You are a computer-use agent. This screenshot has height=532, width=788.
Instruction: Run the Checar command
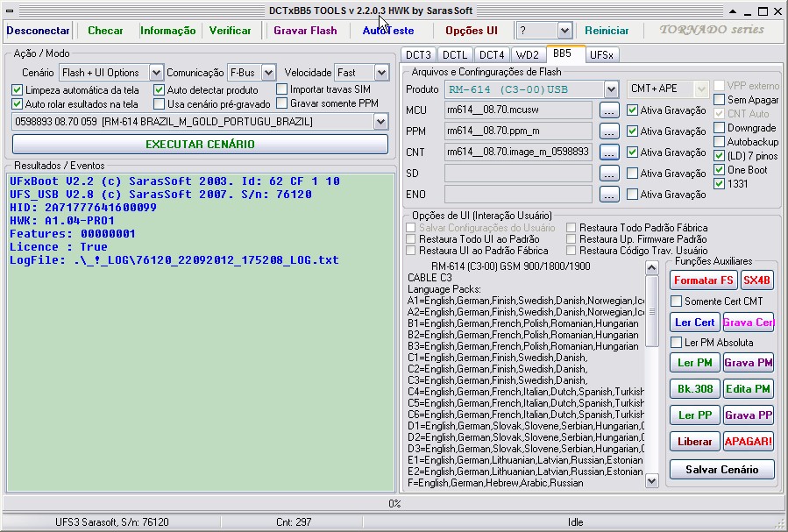click(105, 31)
